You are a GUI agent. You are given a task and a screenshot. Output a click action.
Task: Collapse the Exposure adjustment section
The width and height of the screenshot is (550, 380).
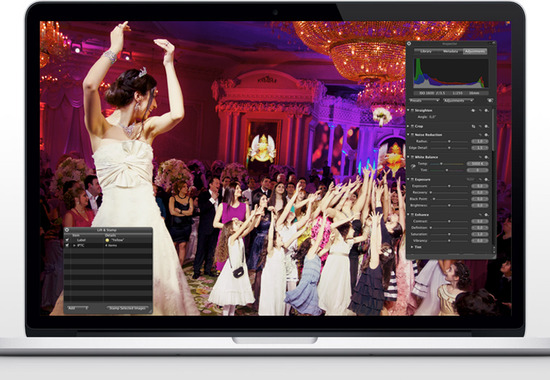point(408,180)
